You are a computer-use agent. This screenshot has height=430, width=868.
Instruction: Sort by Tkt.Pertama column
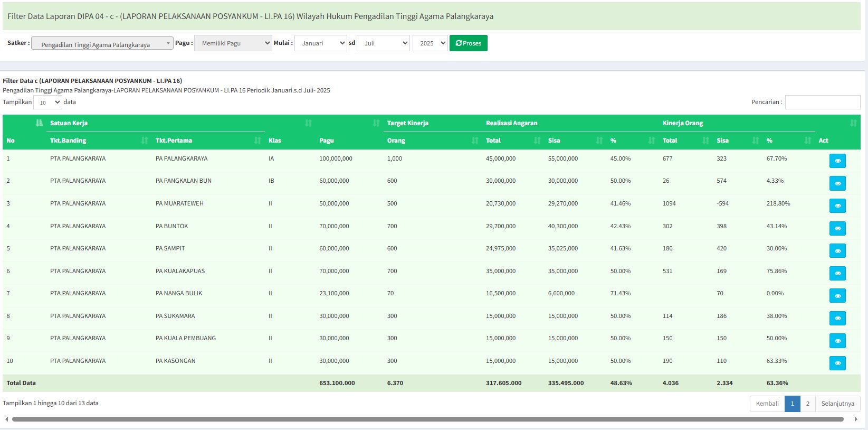(x=257, y=141)
